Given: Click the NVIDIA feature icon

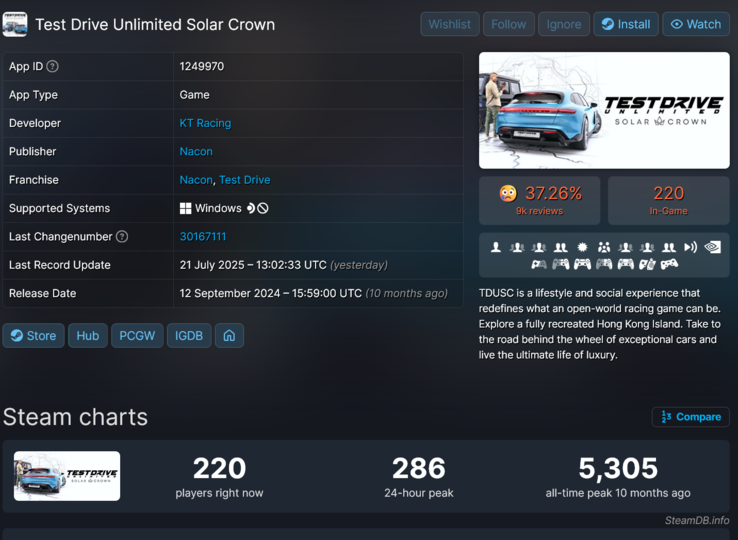Looking at the screenshot, I should (x=712, y=247).
